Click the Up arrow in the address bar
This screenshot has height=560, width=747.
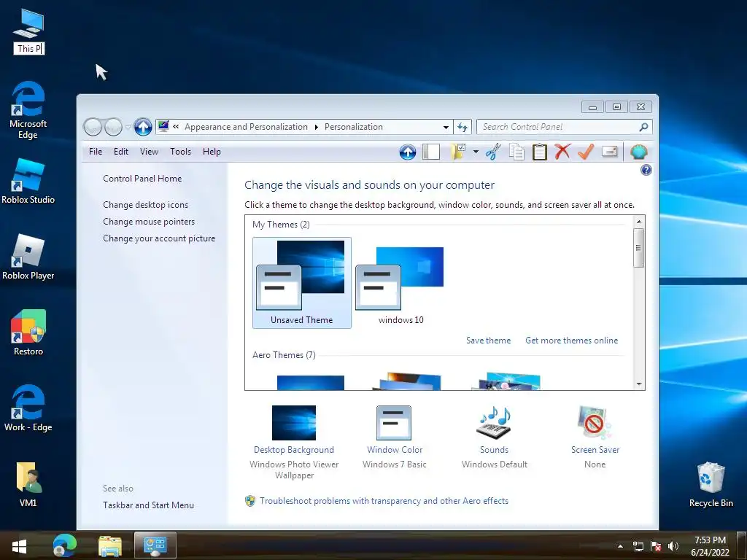[x=143, y=127]
